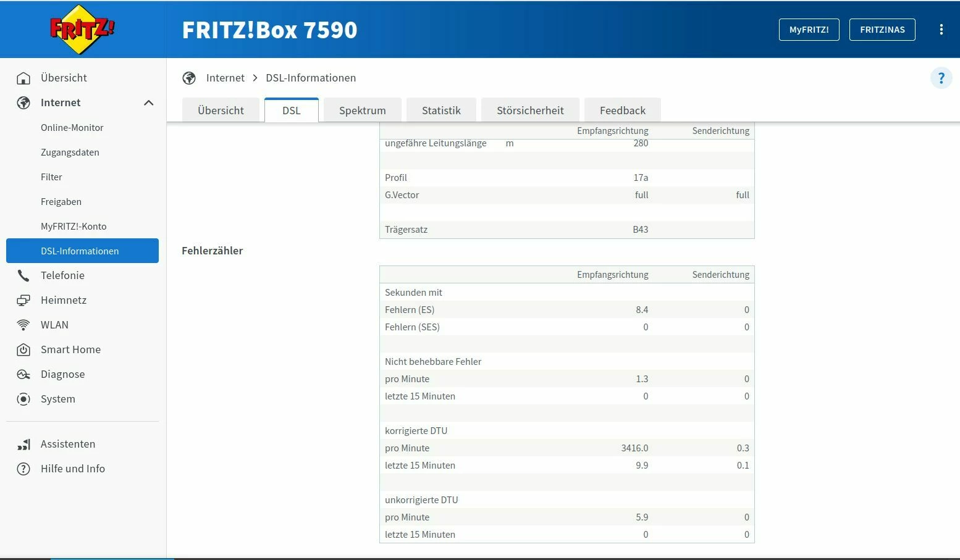This screenshot has height=560, width=960.
Task: Click the Übersicht home icon in sidebar
Action: pyautogui.click(x=23, y=78)
